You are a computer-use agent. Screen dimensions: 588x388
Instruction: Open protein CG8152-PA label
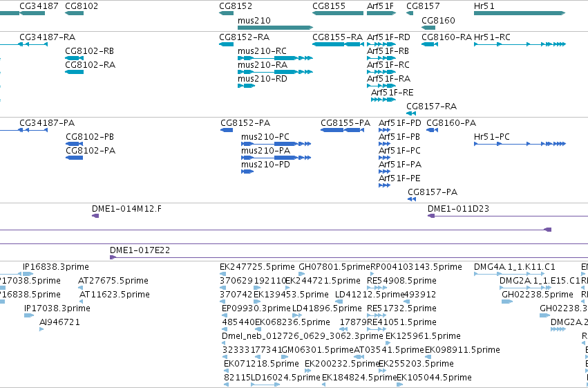click(x=245, y=123)
